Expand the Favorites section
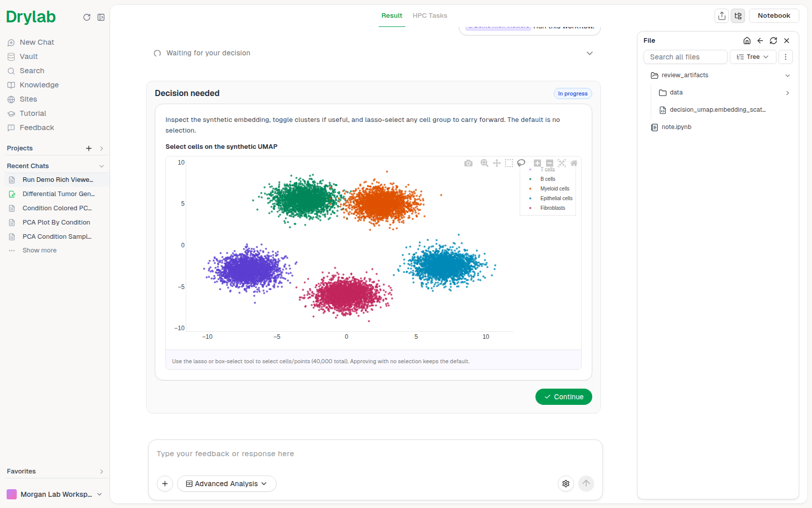This screenshot has height=508, width=812. [101, 471]
